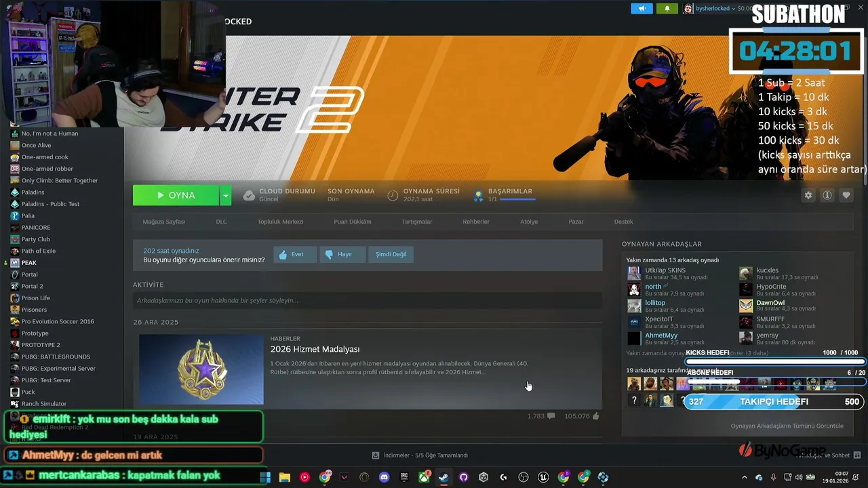Click the thumbs-up Evet button
This screenshot has width=868, height=488.
(295, 254)
